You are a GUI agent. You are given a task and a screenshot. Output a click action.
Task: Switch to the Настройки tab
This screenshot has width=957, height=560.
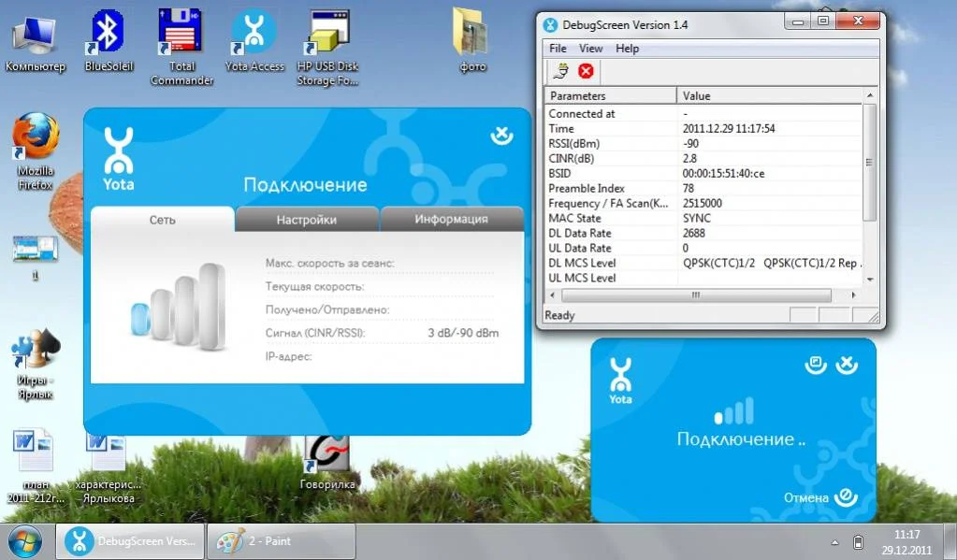click(307, 220)
